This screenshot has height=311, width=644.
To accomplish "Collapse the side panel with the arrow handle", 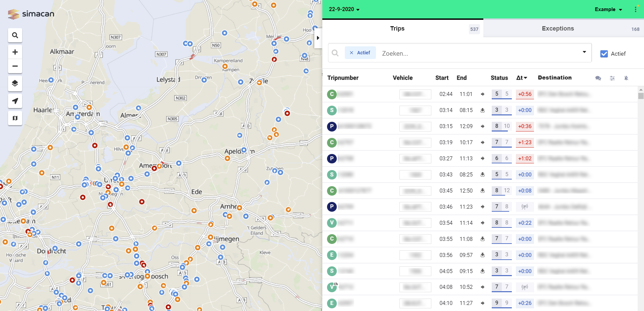I will [318, 38].
